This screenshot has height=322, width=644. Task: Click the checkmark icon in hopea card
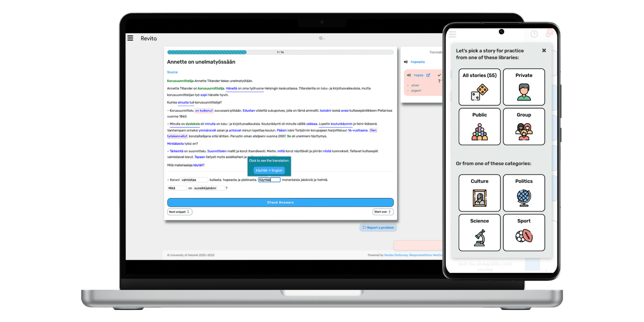click(439, 75)
